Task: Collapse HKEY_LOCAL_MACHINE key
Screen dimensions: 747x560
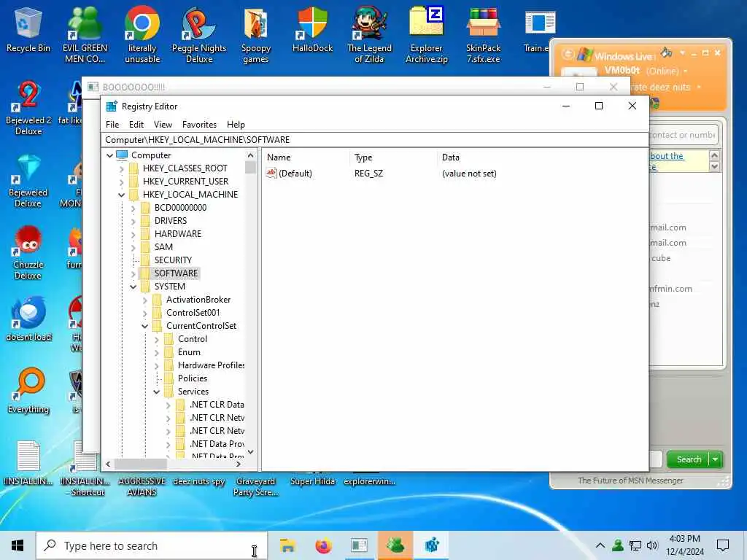Action: 122,195
